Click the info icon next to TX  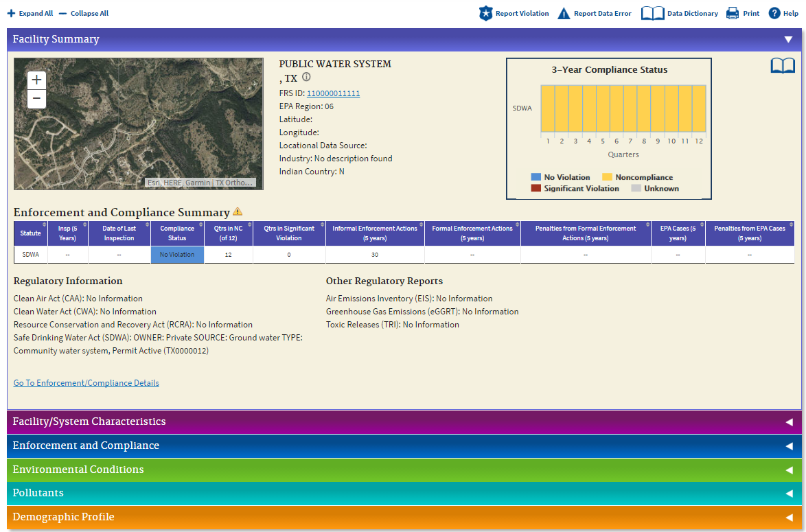point(306,77)
